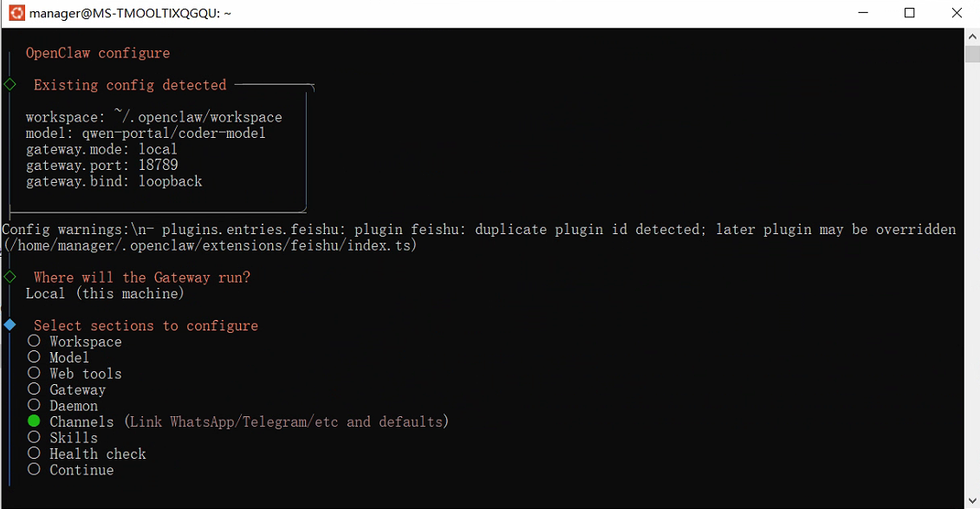Select the Daemon radio option
The height and width of the screenshot is (509, 980).
(34, 405)
